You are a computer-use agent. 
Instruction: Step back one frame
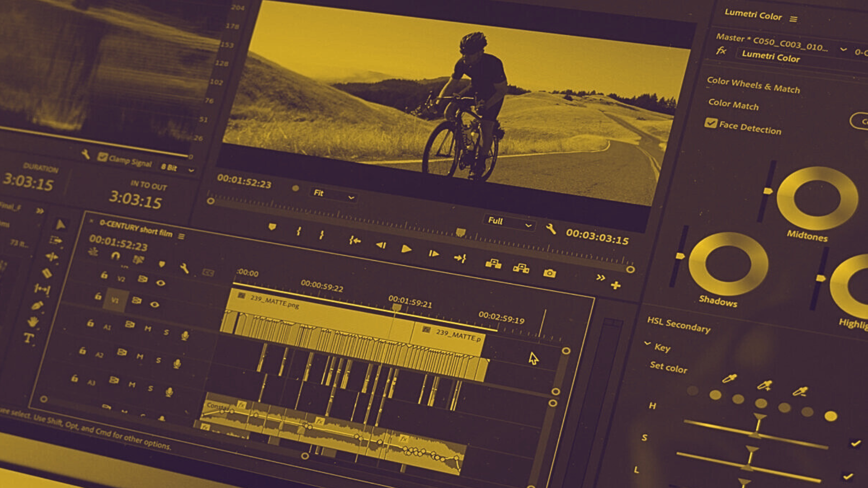coord(381,245)
